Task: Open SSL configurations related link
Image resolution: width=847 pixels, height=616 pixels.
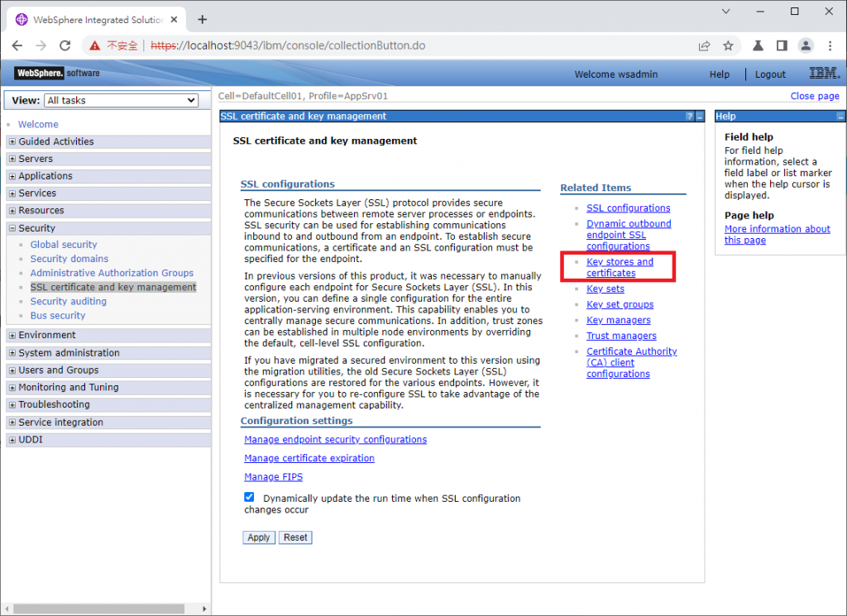Action: [629, 208]
